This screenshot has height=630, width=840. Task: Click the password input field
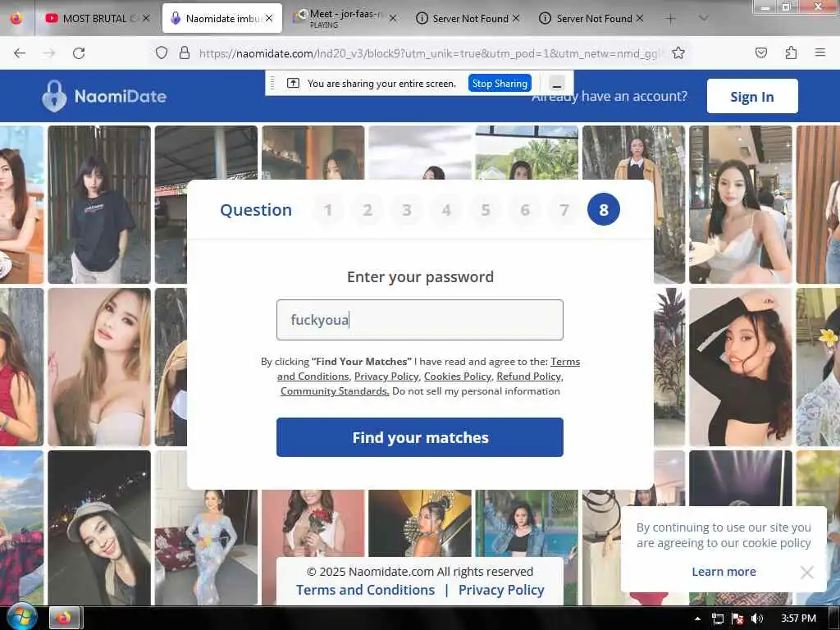[420, 320]
